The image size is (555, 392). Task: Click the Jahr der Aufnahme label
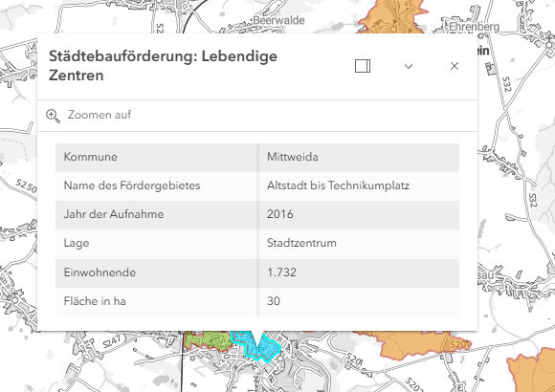[x=114, y=214]
